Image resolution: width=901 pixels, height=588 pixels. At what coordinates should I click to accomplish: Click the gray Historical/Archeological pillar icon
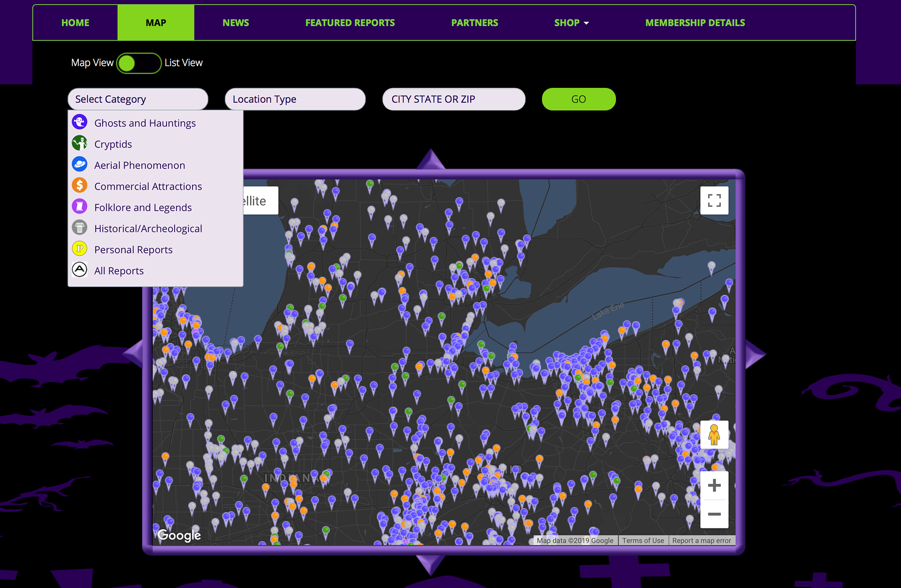tap(80, 228)
